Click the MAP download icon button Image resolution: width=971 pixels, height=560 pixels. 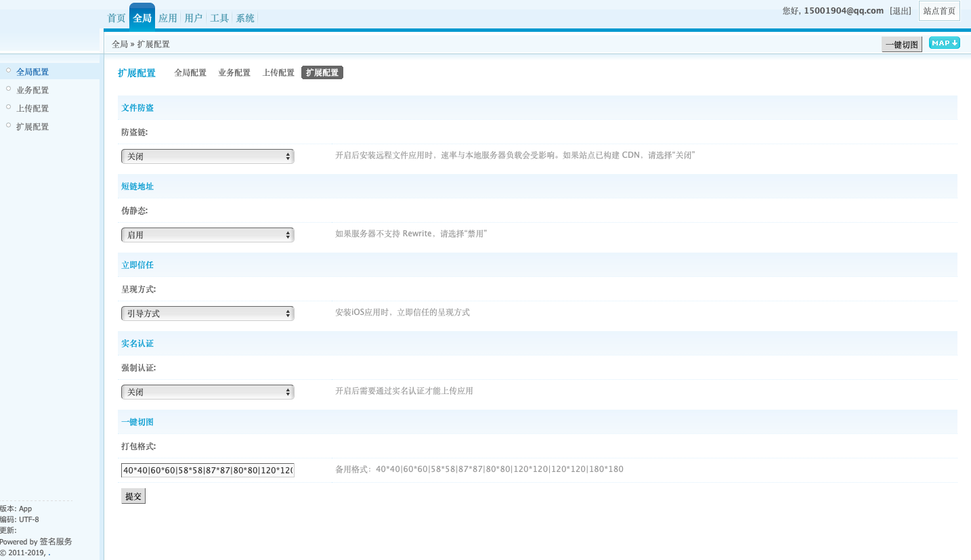tap(944, 43)
